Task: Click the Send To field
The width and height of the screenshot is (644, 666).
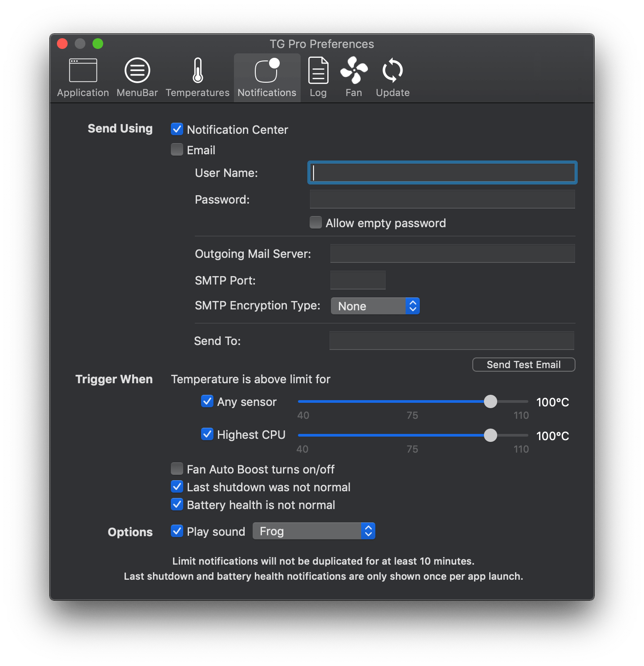Action: 451,341
